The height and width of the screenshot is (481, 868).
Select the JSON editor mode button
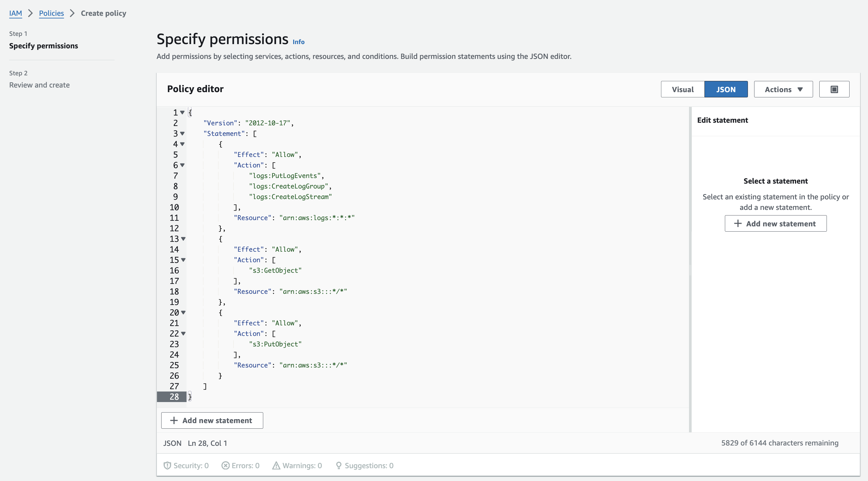pos(726,89)
